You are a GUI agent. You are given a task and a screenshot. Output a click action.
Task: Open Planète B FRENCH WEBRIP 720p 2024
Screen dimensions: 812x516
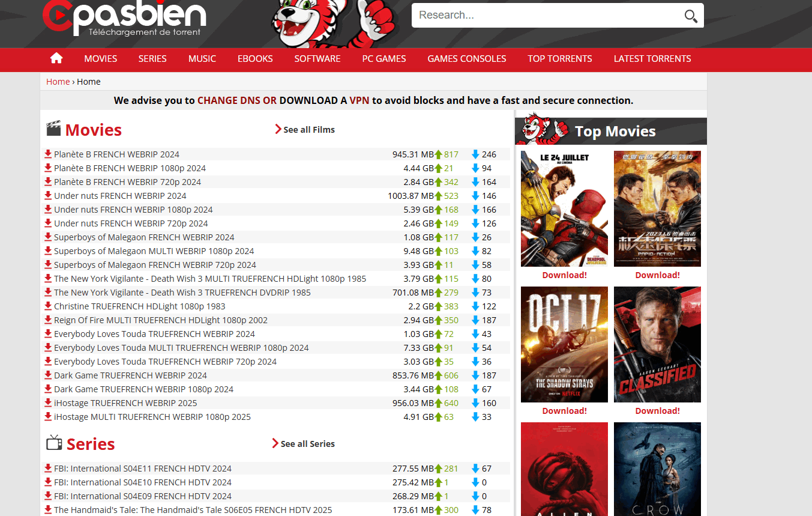pos(127,182)
